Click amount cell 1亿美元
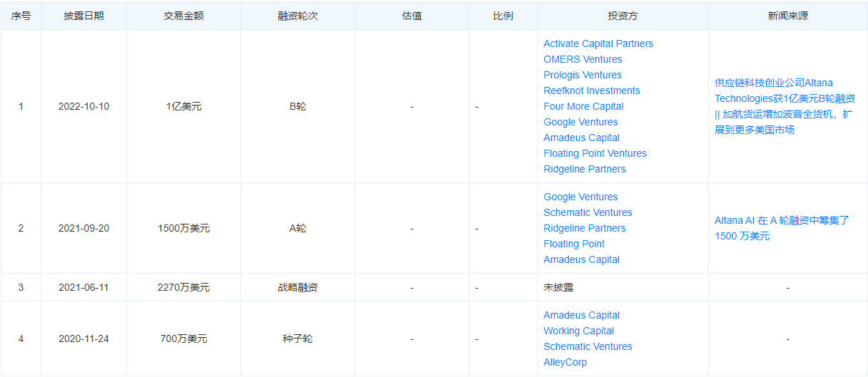868x377 pixels. [183, 106]
